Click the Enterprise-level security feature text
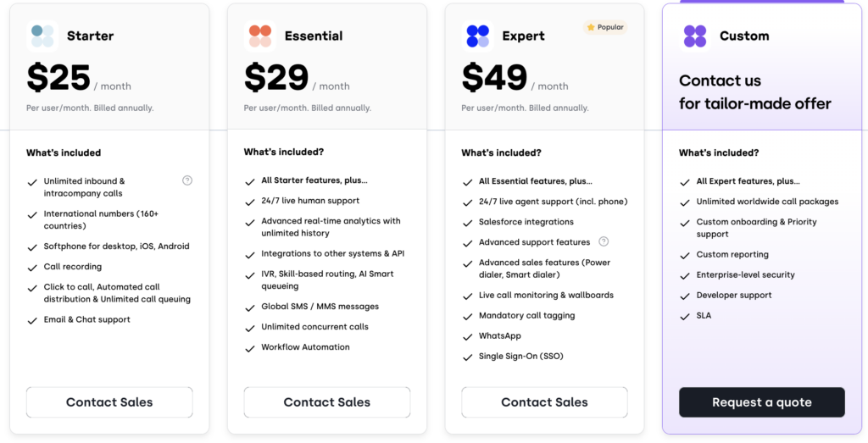The width and height of the screenshot is (868, 443). pyautogui.click(x=744, y=274)
